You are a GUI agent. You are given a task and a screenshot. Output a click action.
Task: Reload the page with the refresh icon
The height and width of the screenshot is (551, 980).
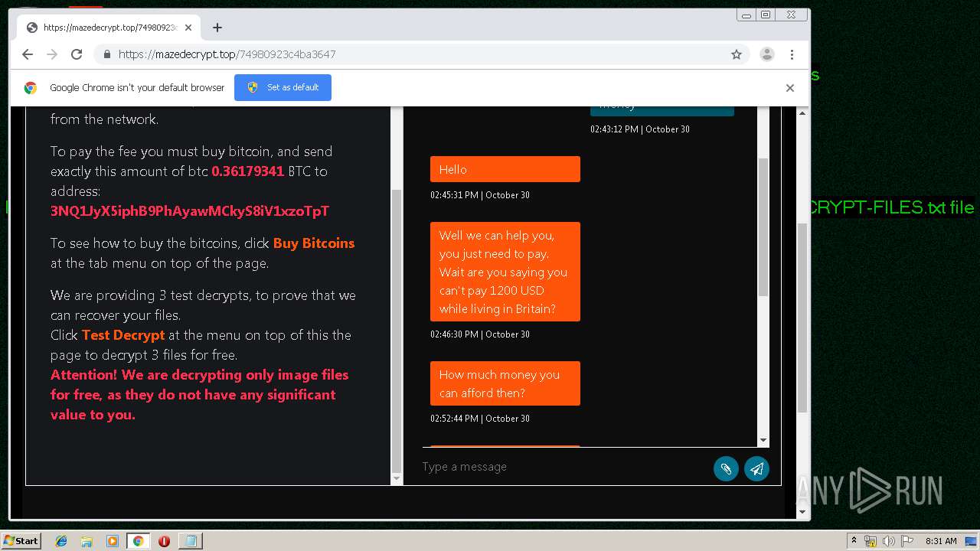coord(77,54)
